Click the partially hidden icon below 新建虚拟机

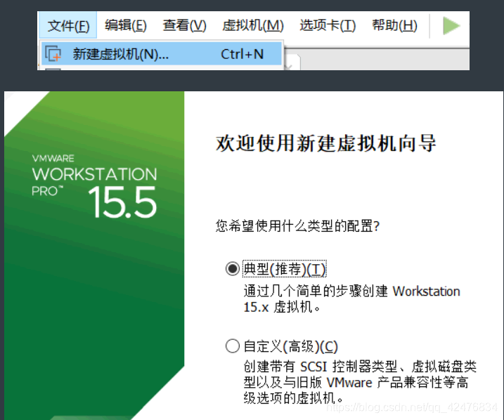(x=53, y=68)
